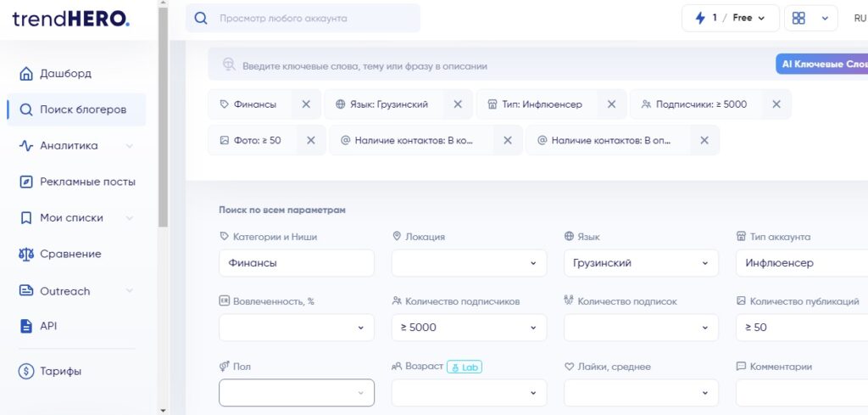The height and width of the screenshot is (415, 868).
Task: Open the API document icon
Action: click(26, 327)
